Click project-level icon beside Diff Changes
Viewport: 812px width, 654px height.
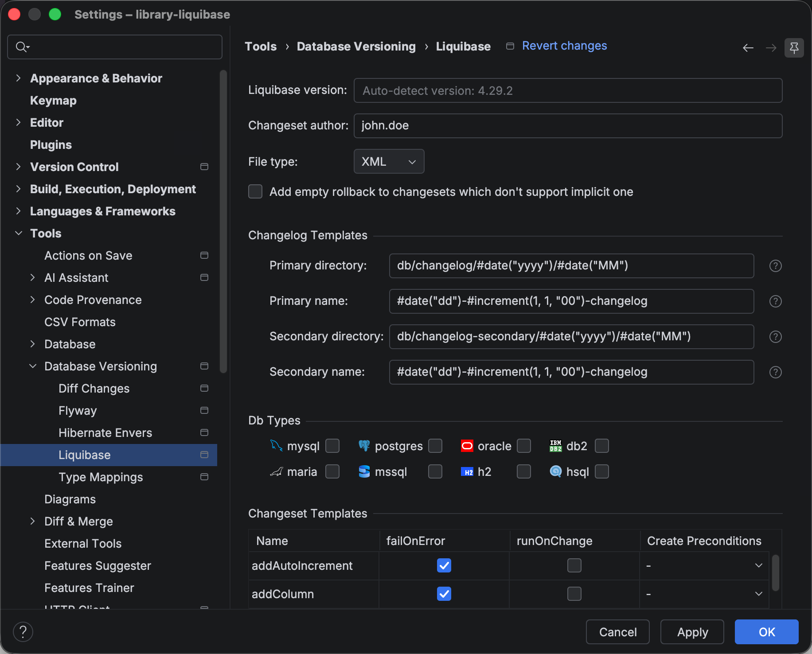point(204,388)
